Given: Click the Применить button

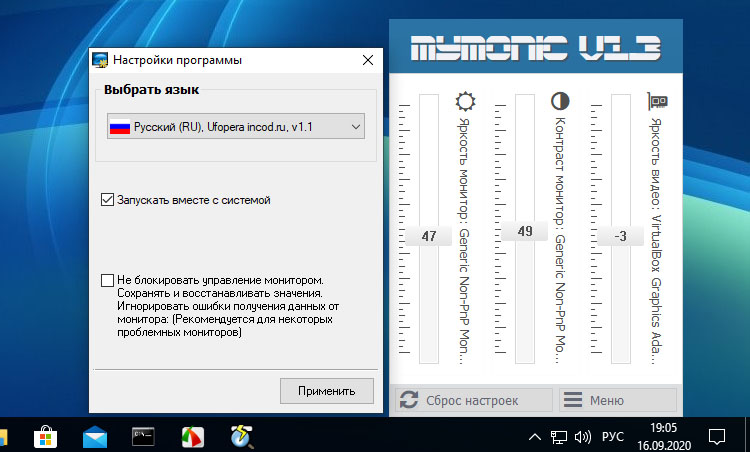Looking at the screenshot, I should pos(327,391).
